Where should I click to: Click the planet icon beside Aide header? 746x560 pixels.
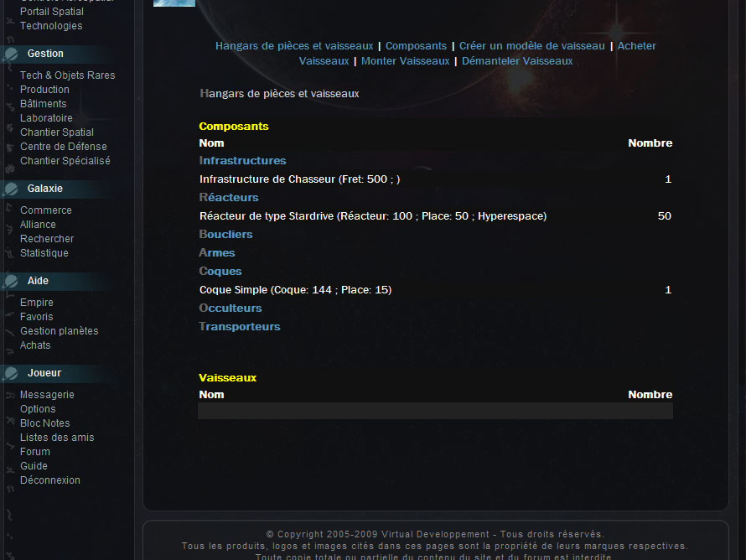point(11,281)
